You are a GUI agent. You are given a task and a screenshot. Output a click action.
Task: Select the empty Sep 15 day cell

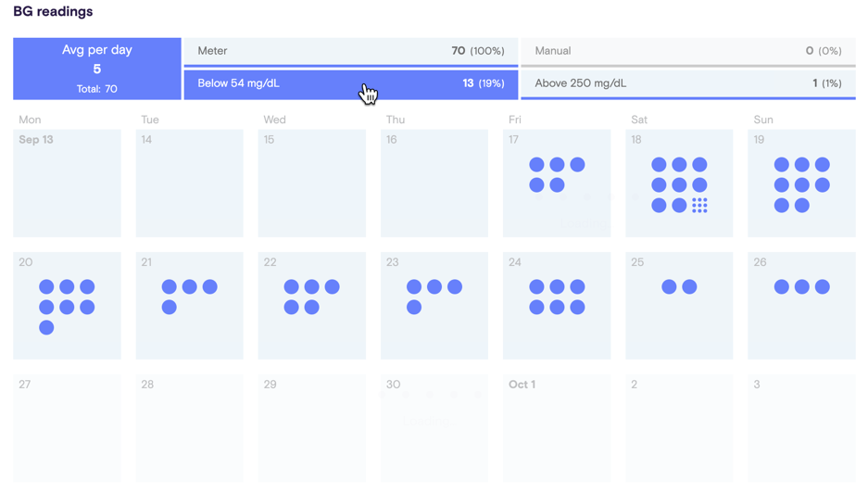coord(311,183)
